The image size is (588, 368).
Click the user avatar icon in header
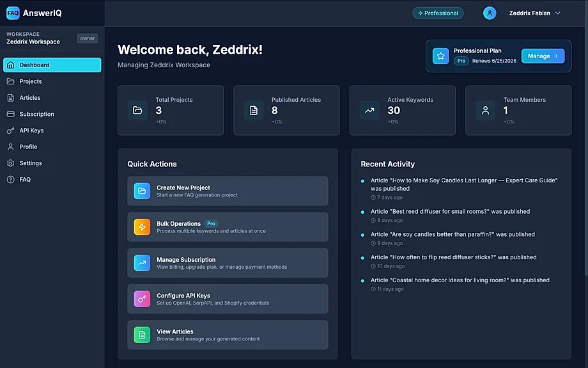click(x=490, y=13)
